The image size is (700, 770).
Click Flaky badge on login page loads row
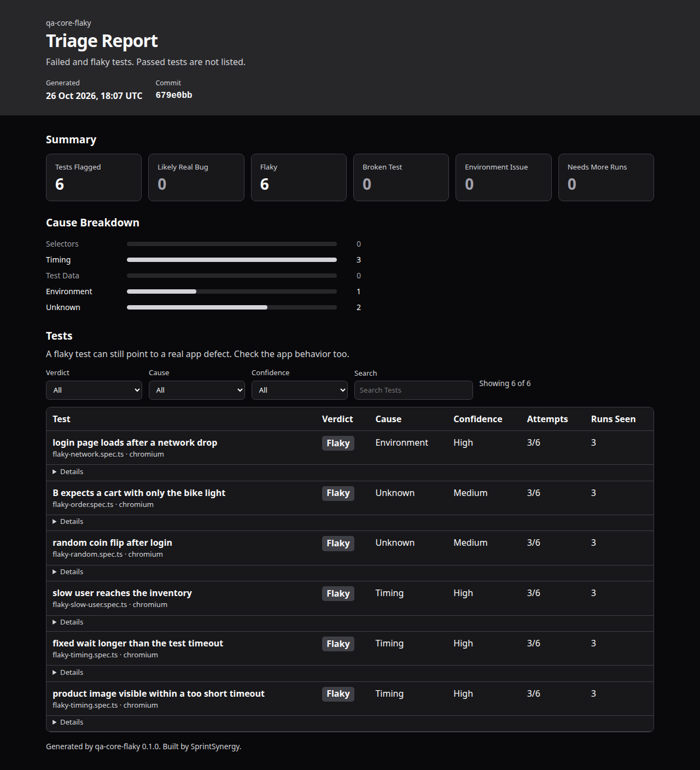coord(338,443)
